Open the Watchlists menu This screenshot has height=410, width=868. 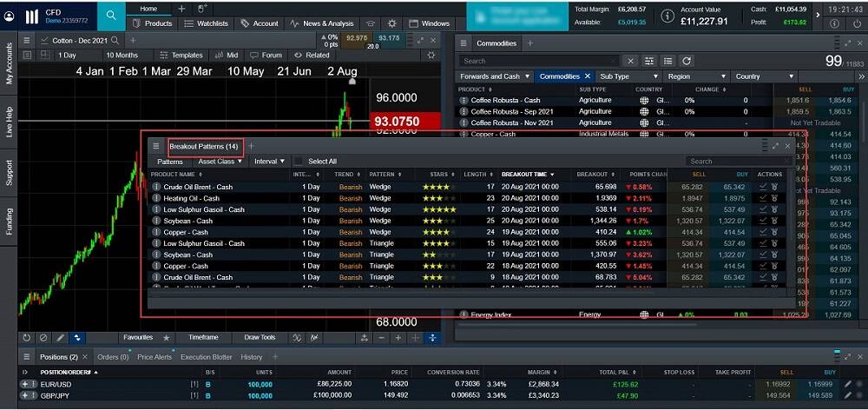pos(206,23)
